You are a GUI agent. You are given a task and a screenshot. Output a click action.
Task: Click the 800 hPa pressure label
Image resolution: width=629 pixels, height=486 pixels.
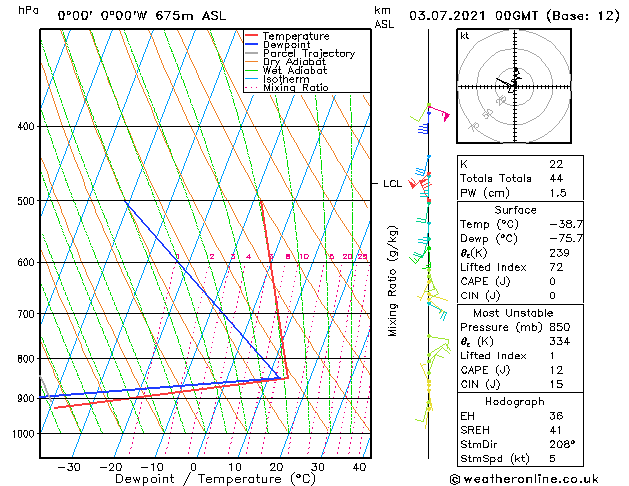(x=26, y=358)
